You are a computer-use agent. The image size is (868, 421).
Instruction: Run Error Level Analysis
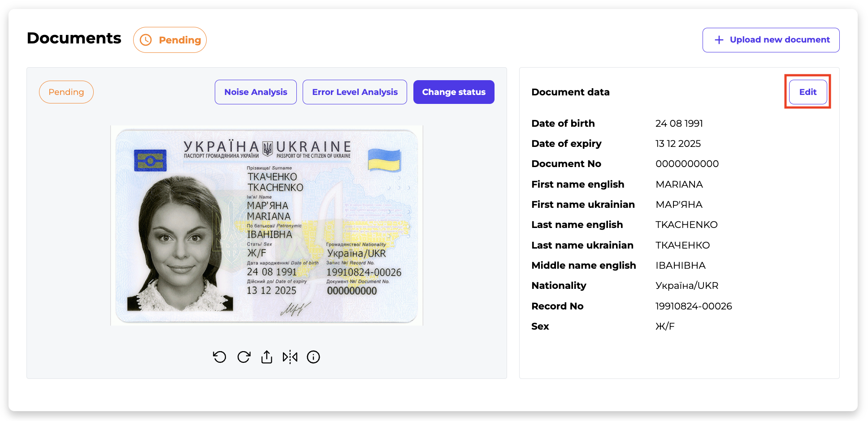[355, 92]
